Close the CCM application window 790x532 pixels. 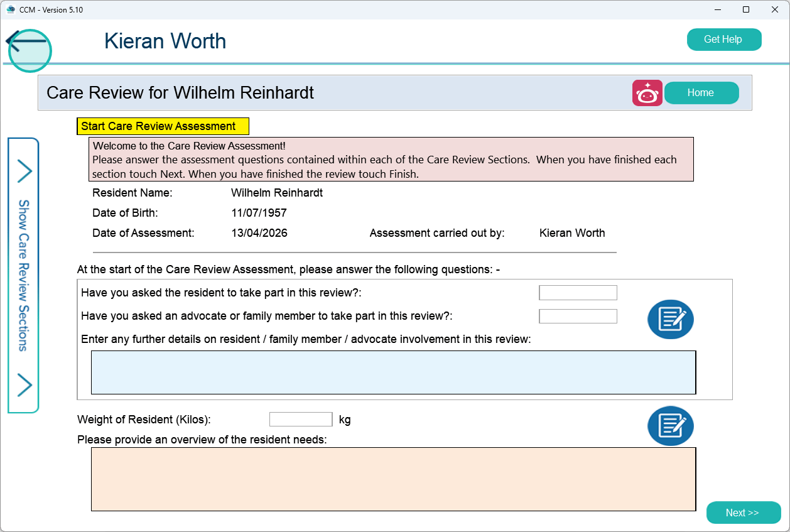coord(774,9)
